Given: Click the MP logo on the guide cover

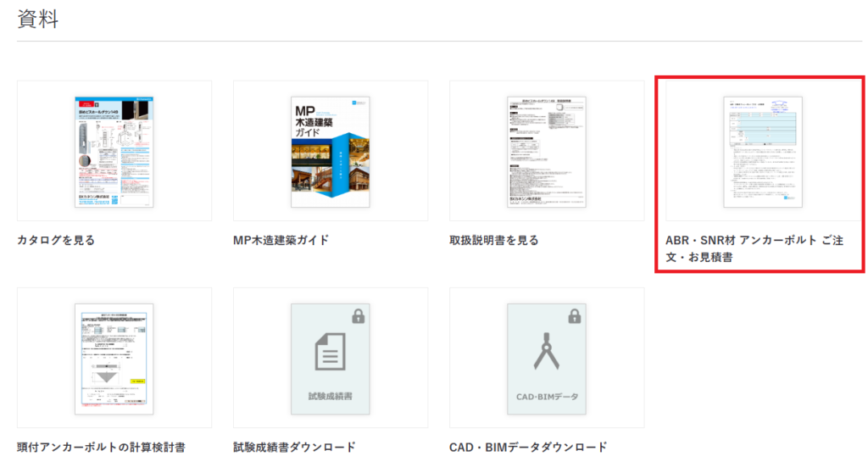Looking at the screenshot, I should (304, 112).
